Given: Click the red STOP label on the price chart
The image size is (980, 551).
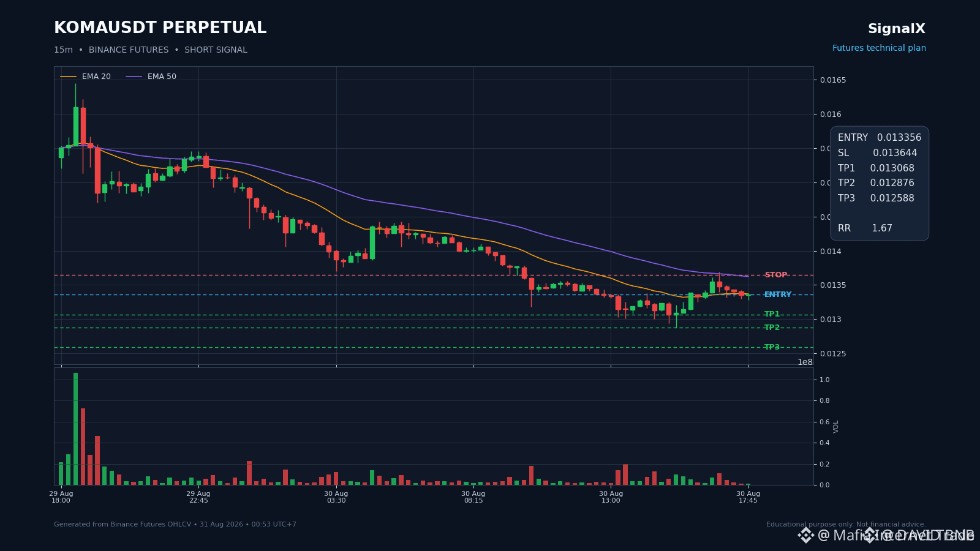Looking at the screenshot, I should [x=775, y=275].
